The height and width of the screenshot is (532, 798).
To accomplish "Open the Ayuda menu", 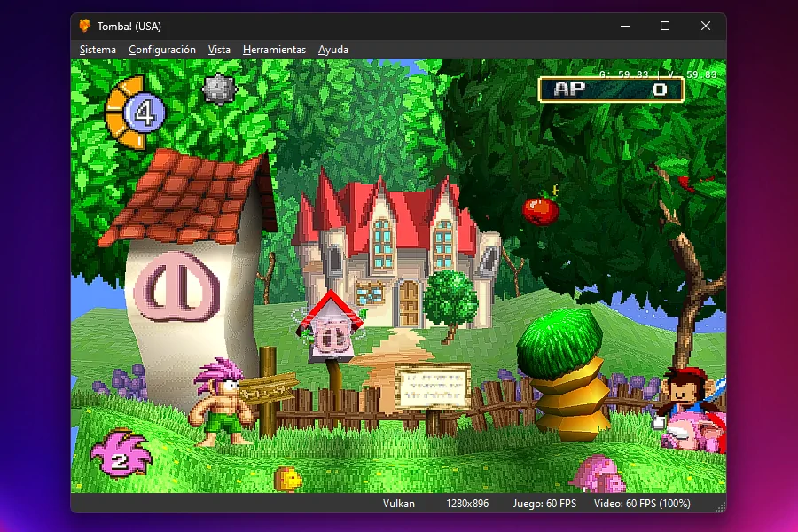I will pos(333,50).
